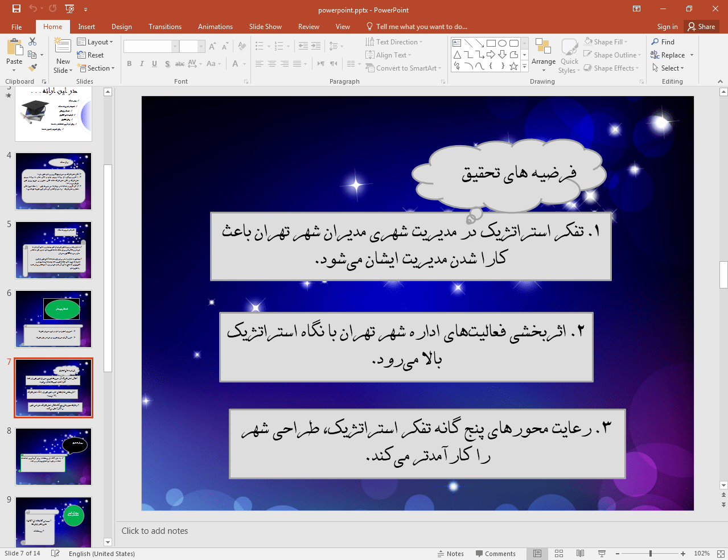The width and height of the screenshot is (728, 560).
Task: Select slide 8 thumbnail
Action: click(54, 457)
